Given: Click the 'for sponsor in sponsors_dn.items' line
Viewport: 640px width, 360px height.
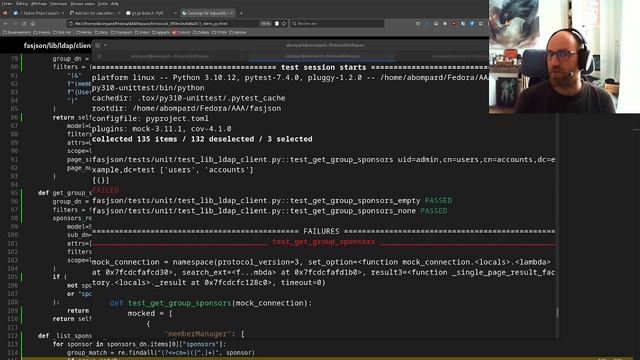Looking at the screenshot, I should (139, 344).
